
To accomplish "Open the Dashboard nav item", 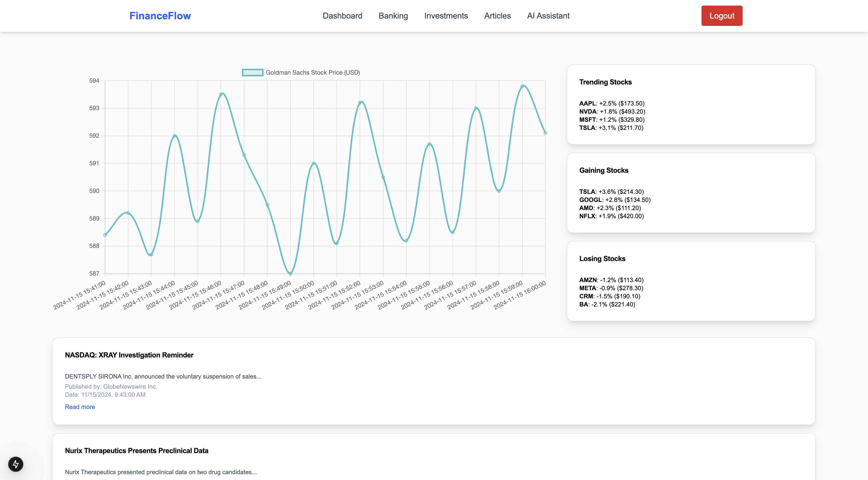I will pos(342,16).
